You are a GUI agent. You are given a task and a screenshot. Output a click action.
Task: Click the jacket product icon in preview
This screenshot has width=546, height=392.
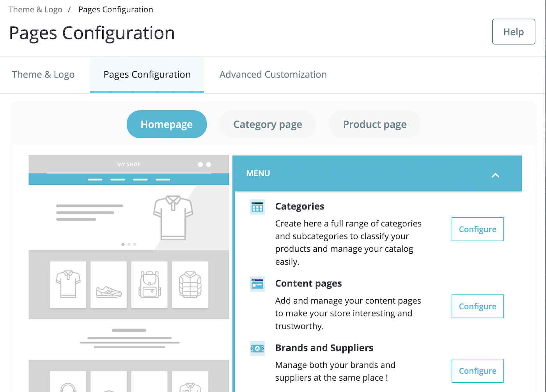[x=190, y=284]
